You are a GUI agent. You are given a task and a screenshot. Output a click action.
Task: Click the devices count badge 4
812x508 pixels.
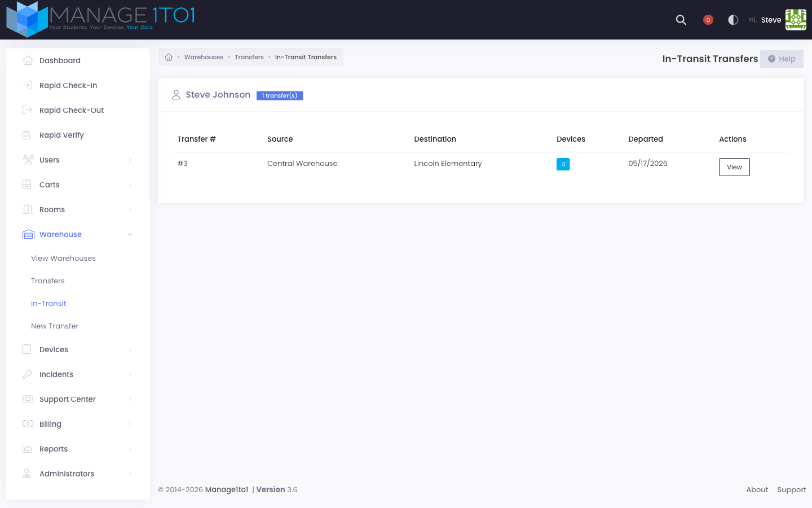pos(563,164)
